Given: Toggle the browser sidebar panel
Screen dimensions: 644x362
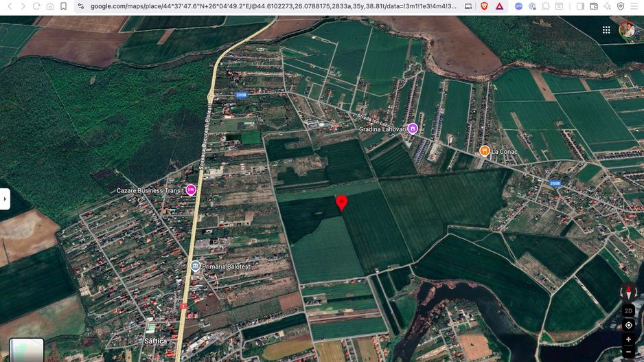Looking at the screenshot, I should (580, 6).
